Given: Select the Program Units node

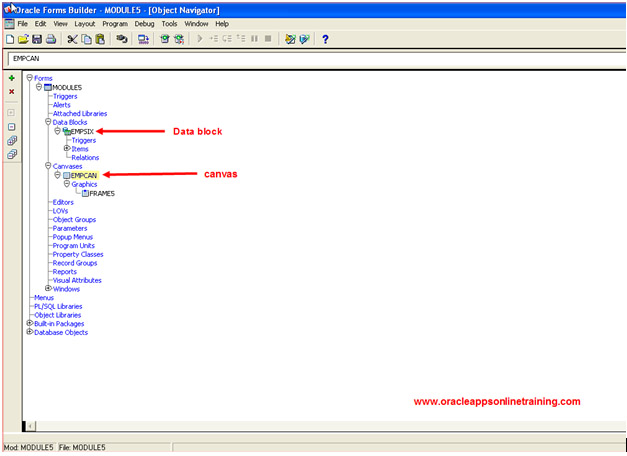Looking at the screenshot, I should [74, 245].
